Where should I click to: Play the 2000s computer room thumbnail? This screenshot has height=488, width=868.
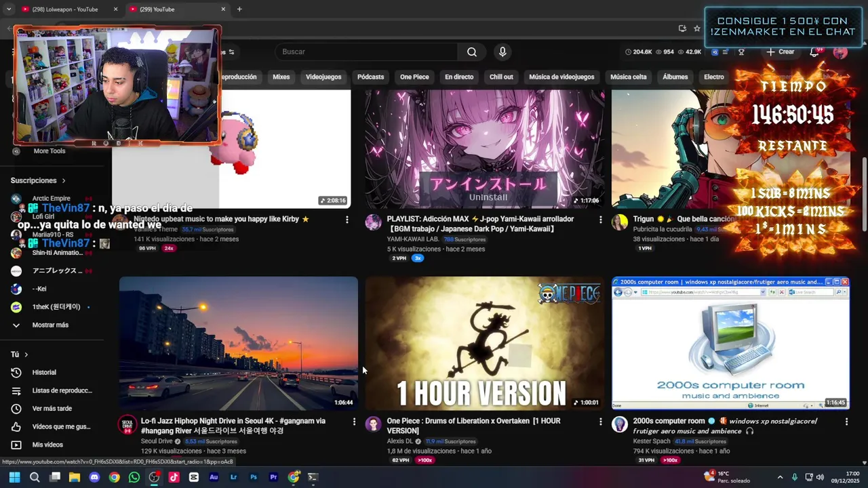pyautogui.click(x=731, y=343)
